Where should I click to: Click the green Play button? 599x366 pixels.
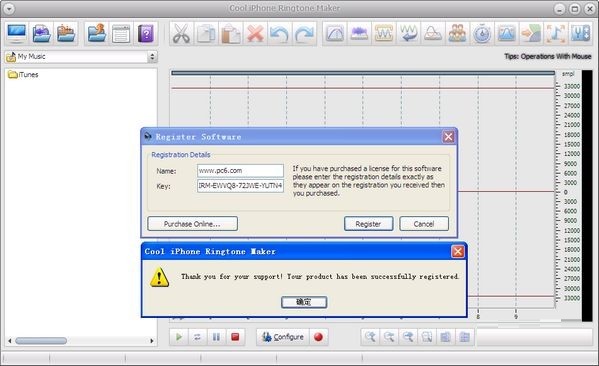179,337
